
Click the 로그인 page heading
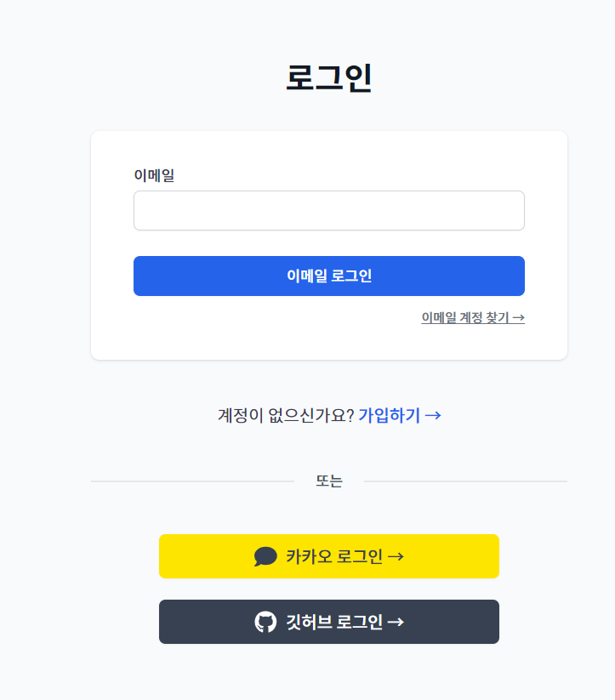pos(328,77)
